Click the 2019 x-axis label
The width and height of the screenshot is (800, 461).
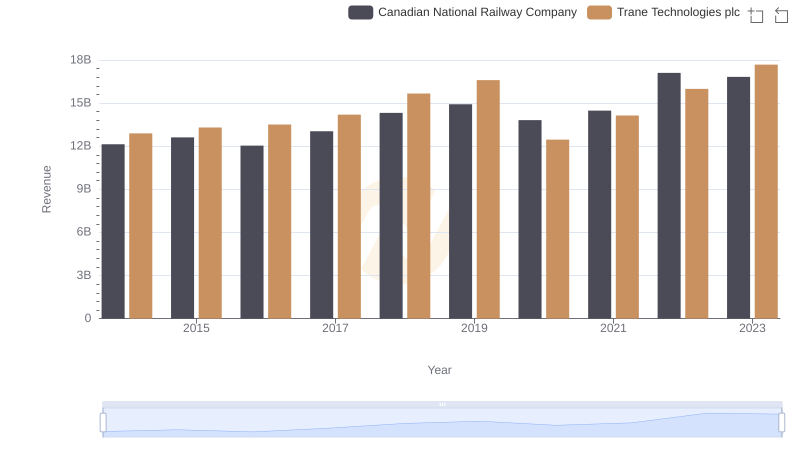pyautogui.click(x=474, y=328)
